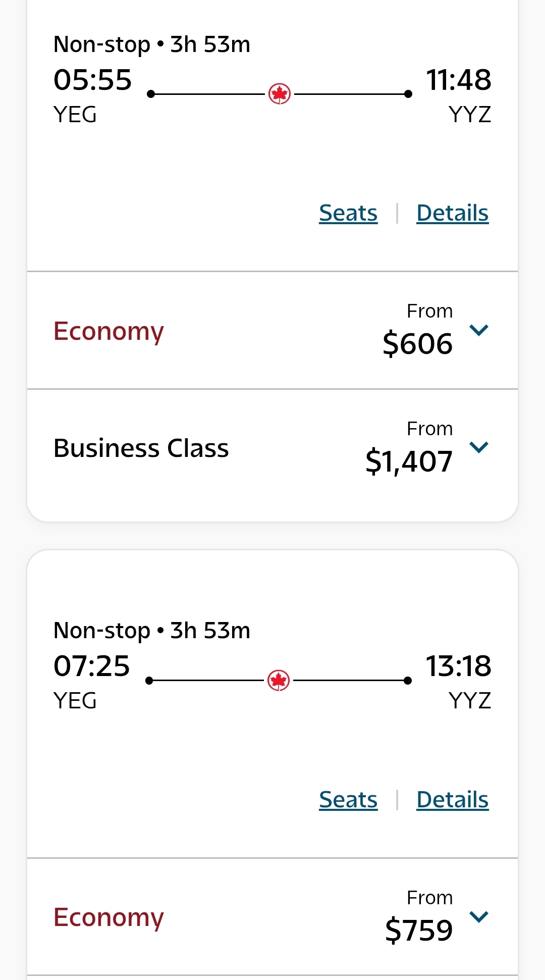Tap the $1,407 business class price
Image resolution: width=545 pixels, height=980 pixels.
409,461
